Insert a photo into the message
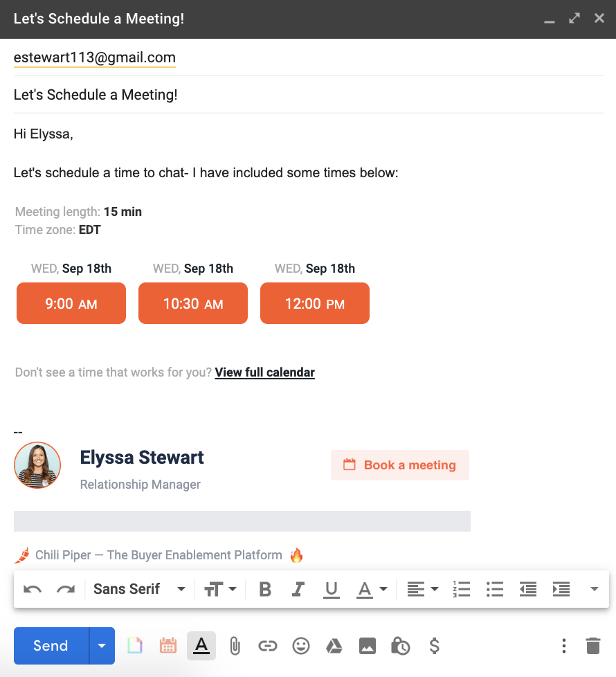 coord(368,645)
